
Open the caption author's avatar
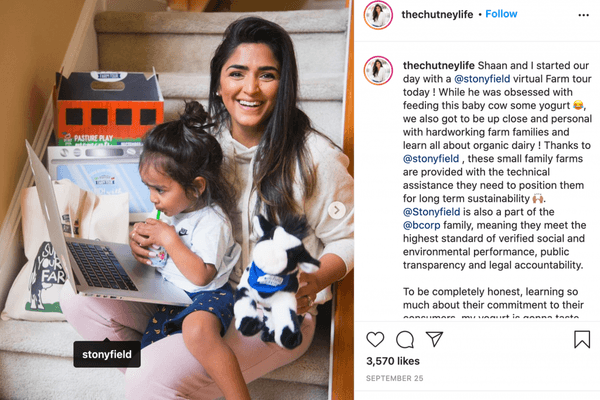[378, 70]
